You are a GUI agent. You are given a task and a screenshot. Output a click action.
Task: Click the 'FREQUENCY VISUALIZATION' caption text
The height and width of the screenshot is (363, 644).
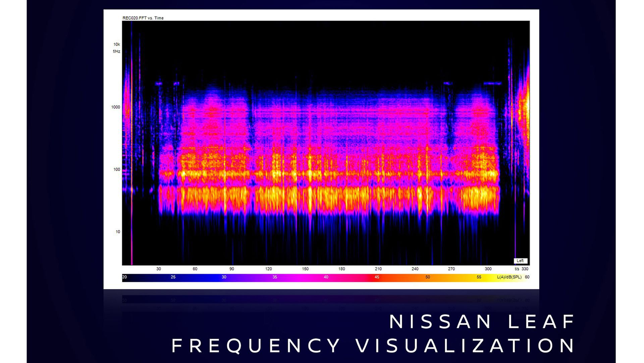coord(373,346)
